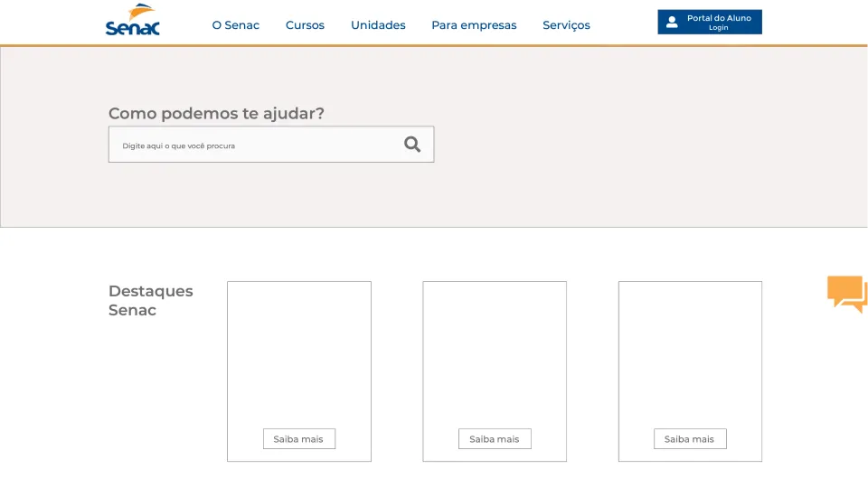This screenshot has width=868, height=488.
Task: Click Saiba mais on the last highlight card
Action: click(690, 439)
